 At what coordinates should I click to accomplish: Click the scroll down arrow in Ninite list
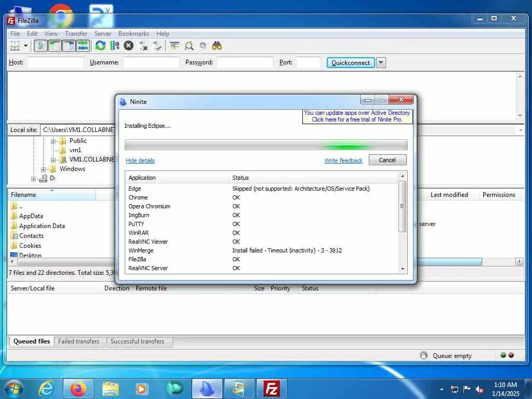[403, 269]
